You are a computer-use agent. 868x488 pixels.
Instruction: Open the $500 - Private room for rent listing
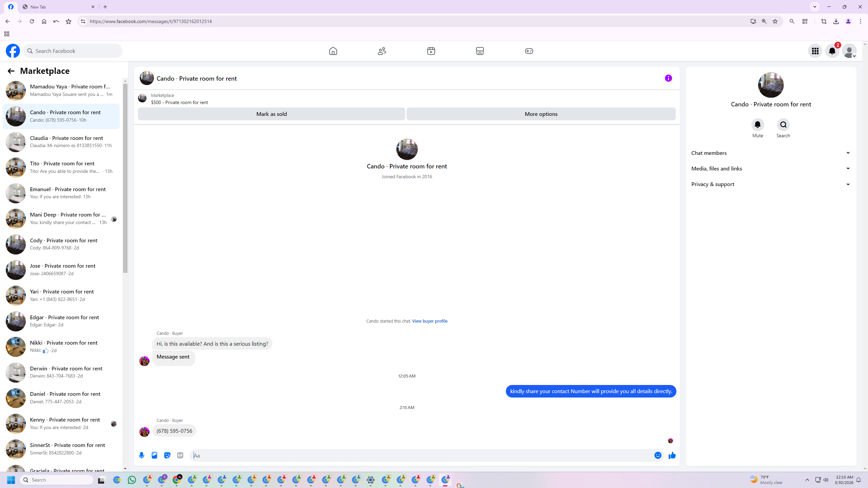[x=179, y=102]
